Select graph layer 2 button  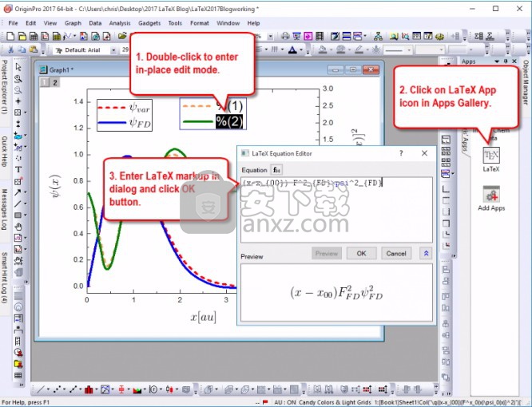click(x=54, y=82)
